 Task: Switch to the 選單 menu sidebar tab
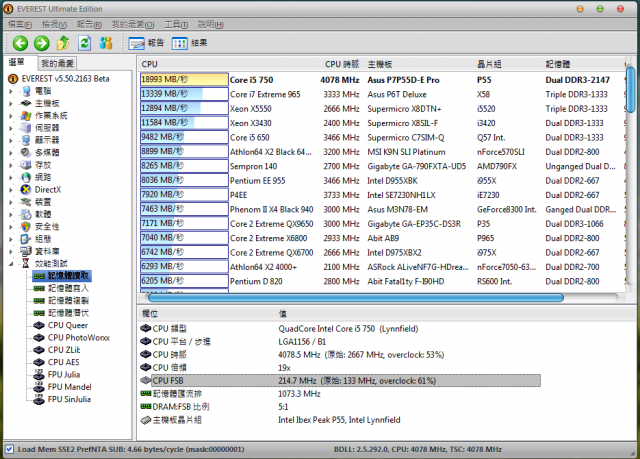pos(18,62)
